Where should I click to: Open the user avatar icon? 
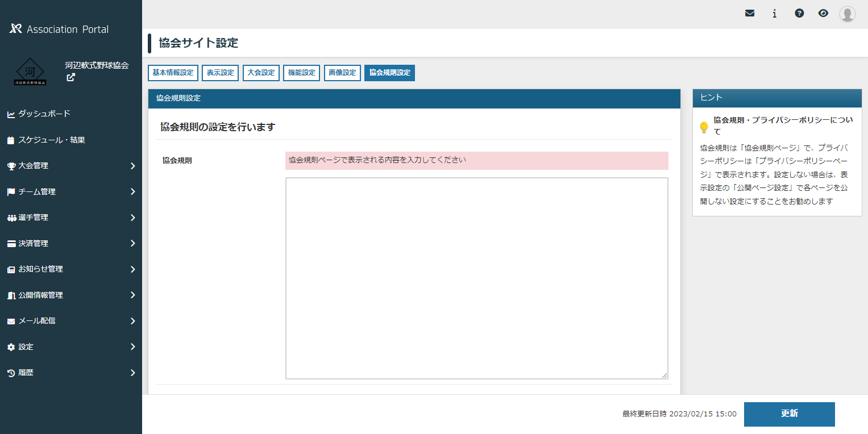(x=847, y=14)
